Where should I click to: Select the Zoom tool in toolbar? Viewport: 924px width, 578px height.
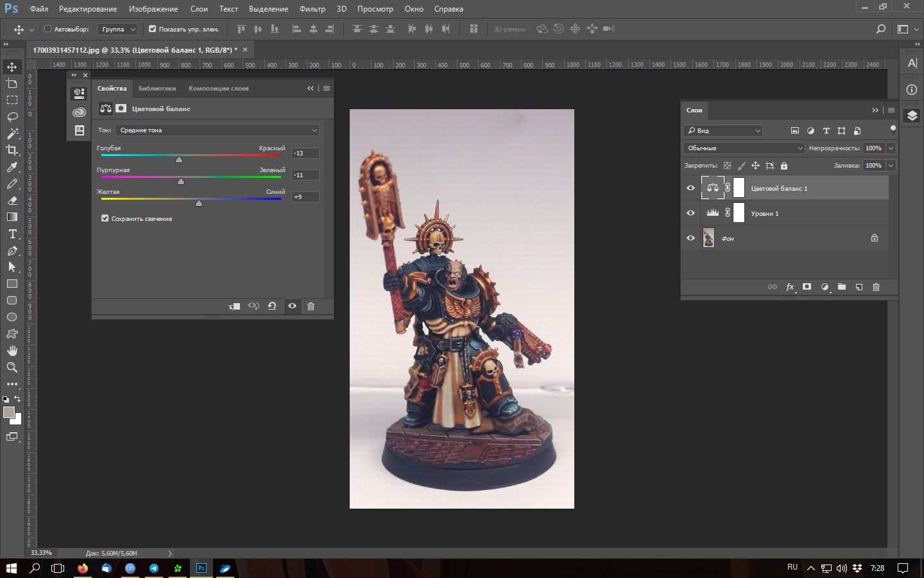12,367
